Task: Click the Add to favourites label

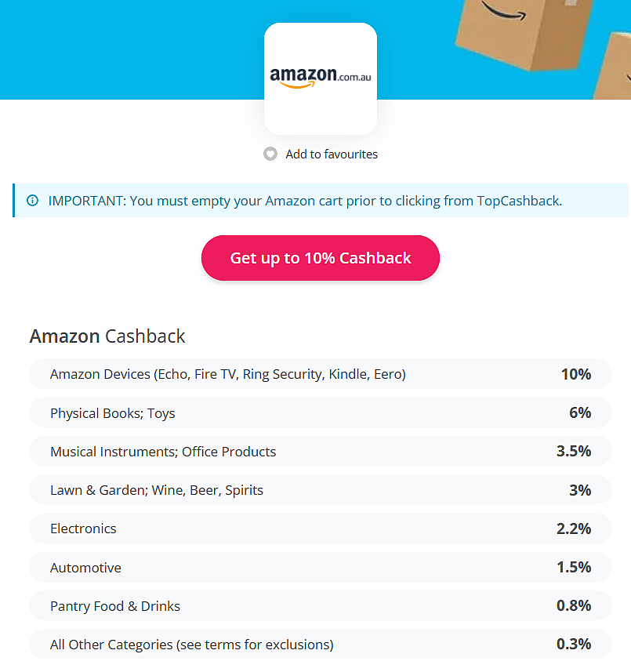Action: click(x=332, y=154)
